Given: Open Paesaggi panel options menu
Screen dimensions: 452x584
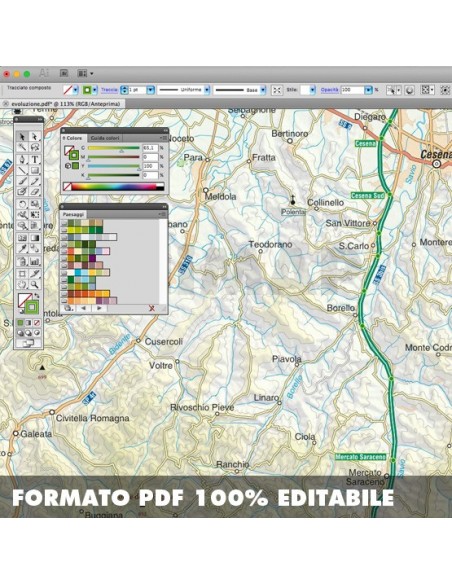Looking at the screenshot, I should click(x=162, y=214).
